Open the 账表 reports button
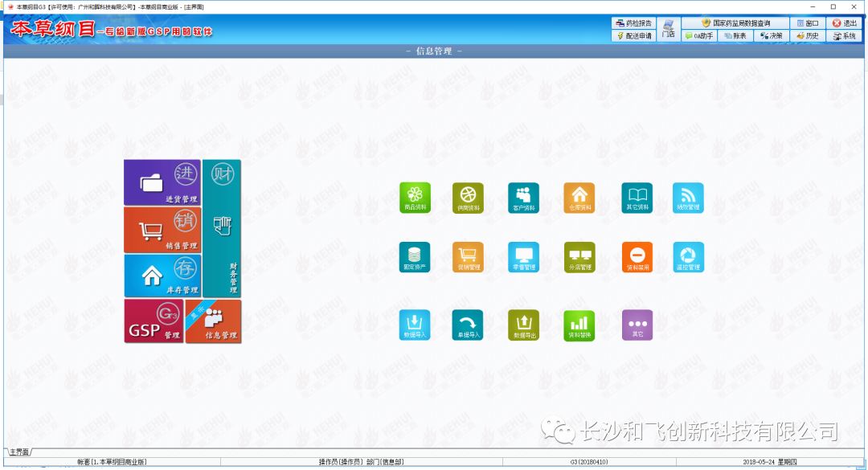Screen dimensions: 868x470 coord(735,35)
